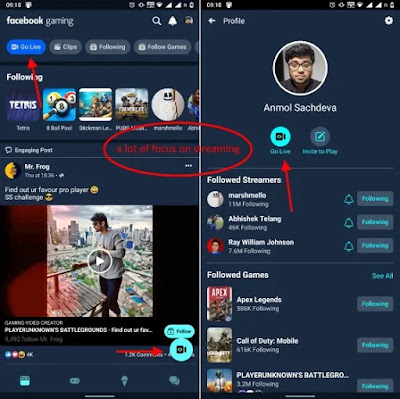Open the 'Mr. Frog' poster name
400x399 pixels.
pos(37,166)
